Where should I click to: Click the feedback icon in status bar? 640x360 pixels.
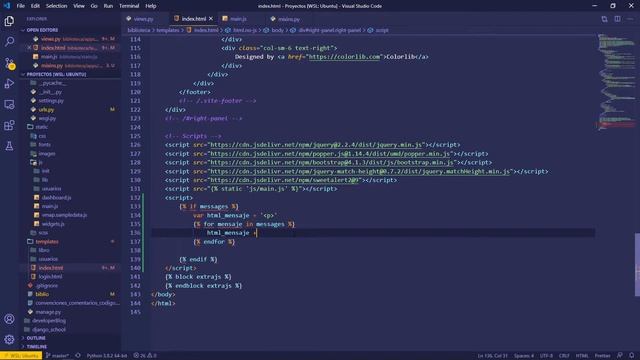[x=620, y=356]
